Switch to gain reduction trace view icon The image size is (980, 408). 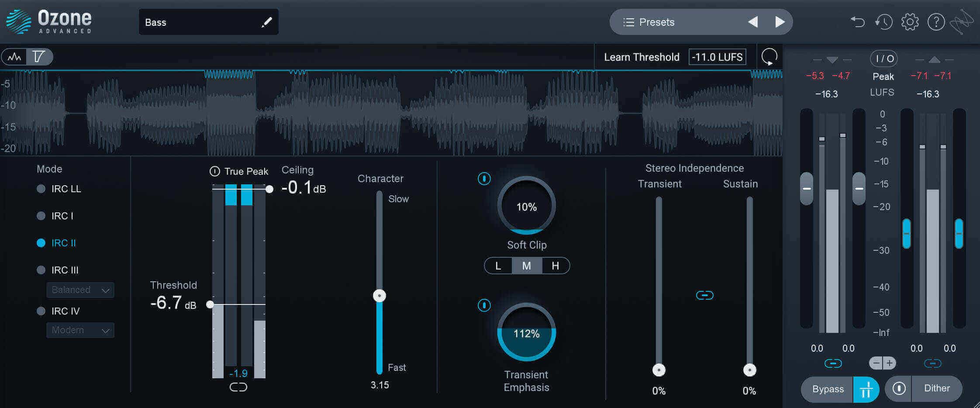39,57
